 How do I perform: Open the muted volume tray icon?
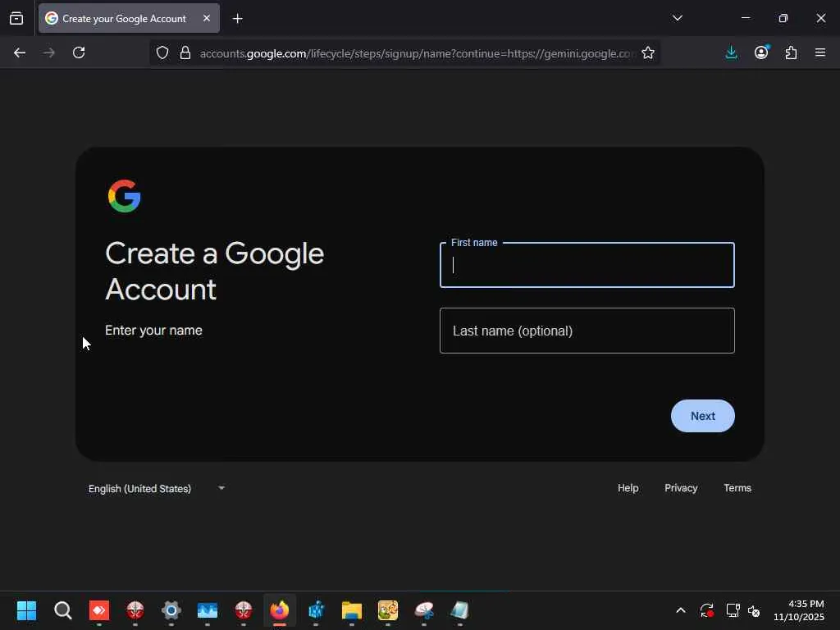pos(755,610)
